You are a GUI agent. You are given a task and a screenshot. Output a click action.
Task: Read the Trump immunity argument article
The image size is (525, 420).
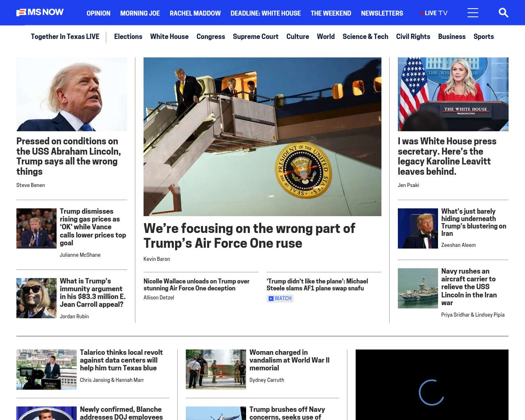point(93,292)
